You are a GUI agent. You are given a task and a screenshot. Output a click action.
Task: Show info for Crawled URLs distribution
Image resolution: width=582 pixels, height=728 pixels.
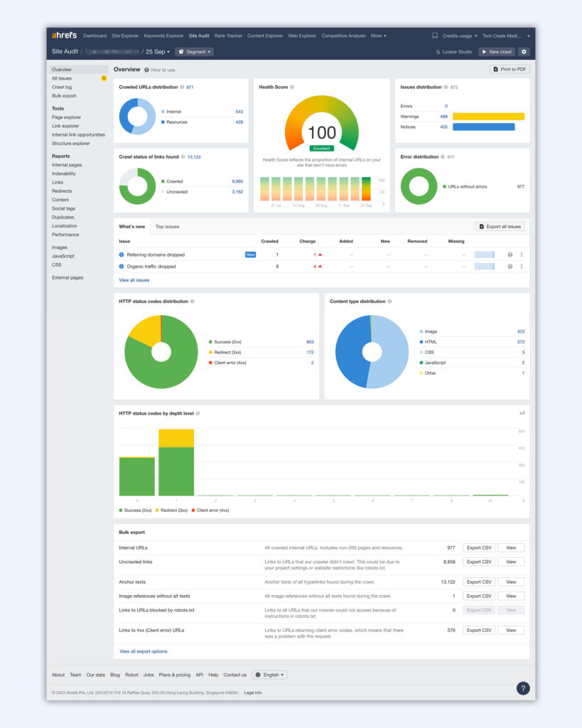[x=182, y=87]
